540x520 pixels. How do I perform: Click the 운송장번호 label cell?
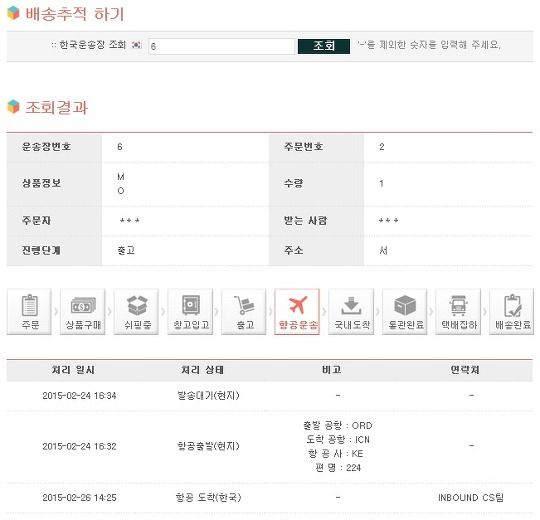(54, 147)
